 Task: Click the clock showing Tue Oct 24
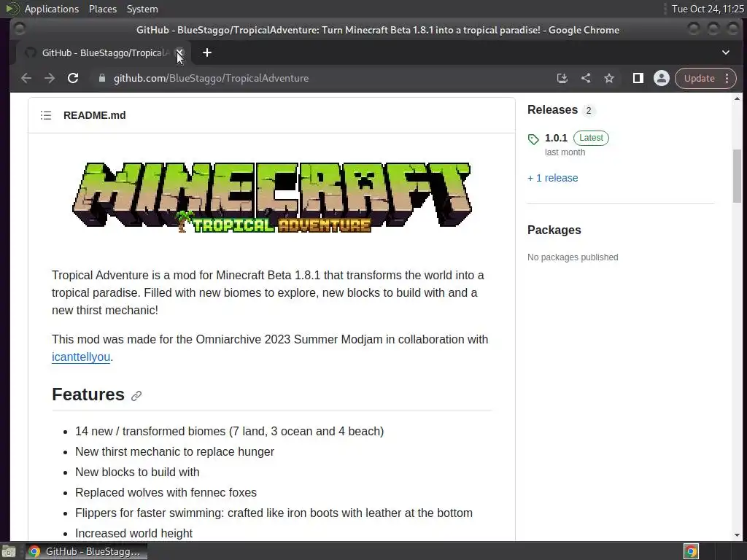point(708,9)
